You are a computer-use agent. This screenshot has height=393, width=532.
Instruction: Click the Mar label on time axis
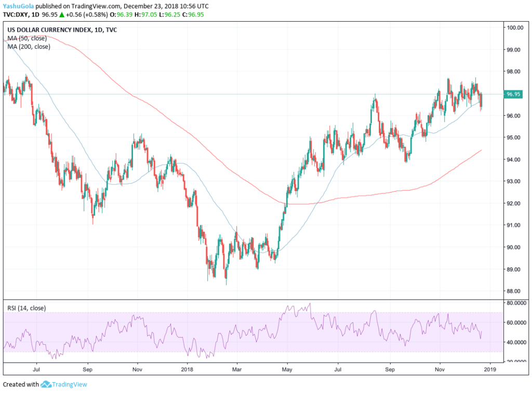(x=236, y=371)
